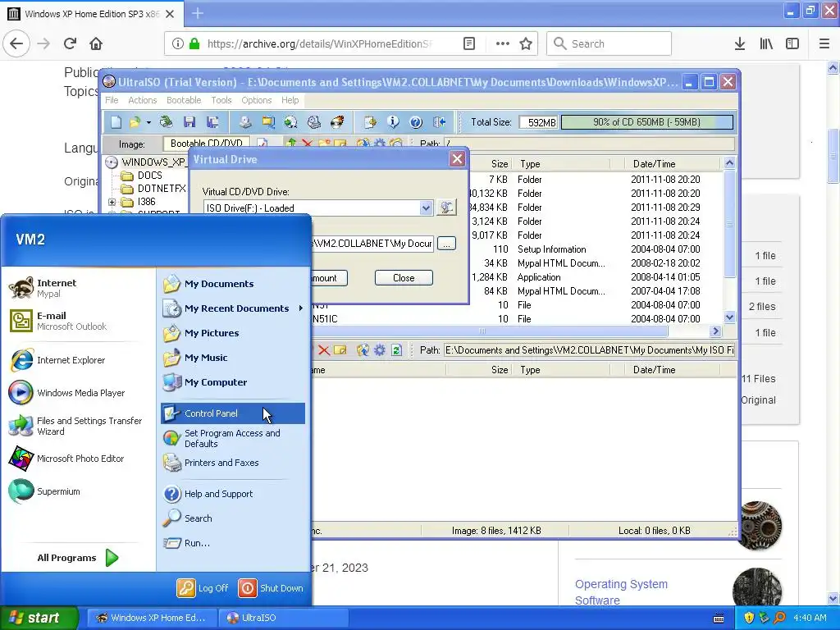
Task: Click file list vertical scrollbar down arrow
Action: point(729,317)
